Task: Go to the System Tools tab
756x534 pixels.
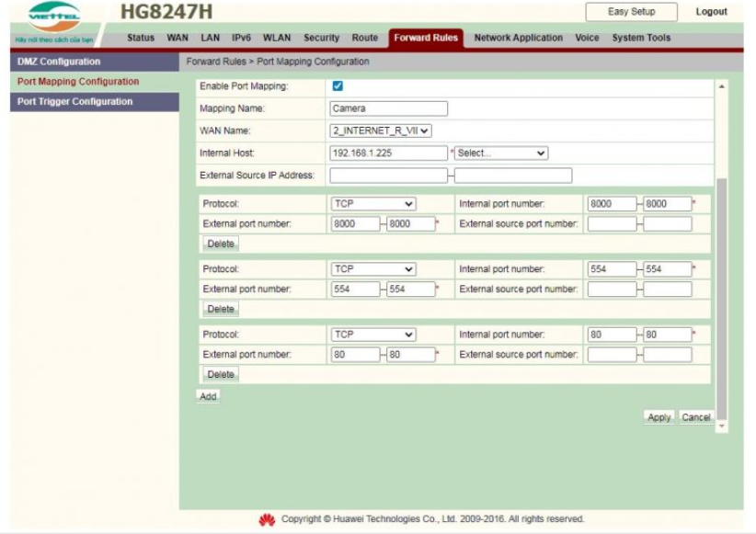Action: pyautogui.click(x=641, y=39)
